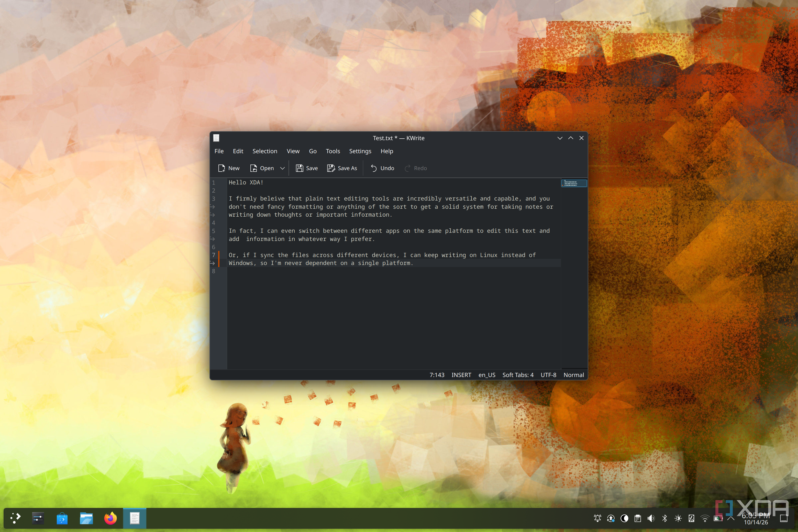
Task: Open the Tools menu
Action: click(332, 151)
